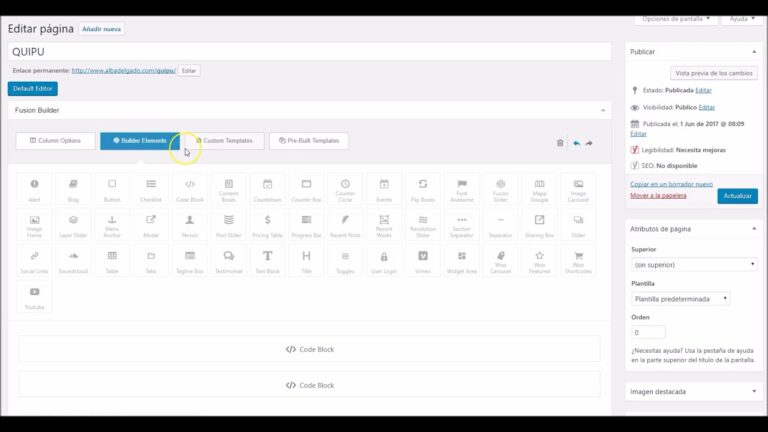Add the Youtube element
768x432 pixels.
click(35, 297)
